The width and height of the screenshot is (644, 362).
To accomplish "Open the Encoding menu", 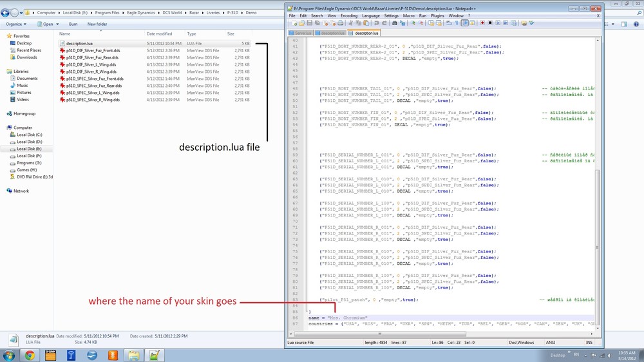I will (348, 15).
